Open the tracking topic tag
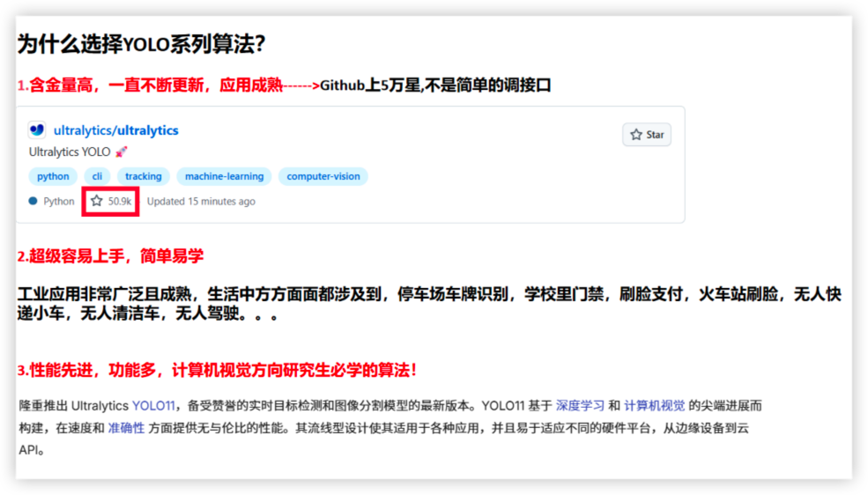Viewport: 868px width, 495px height. coord(143,176)
